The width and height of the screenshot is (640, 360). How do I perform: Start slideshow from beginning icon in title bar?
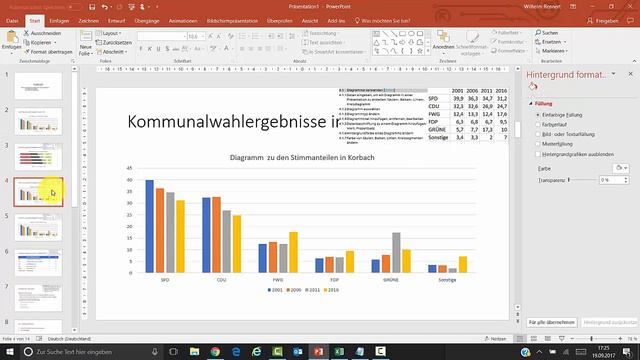coord(131,7)
